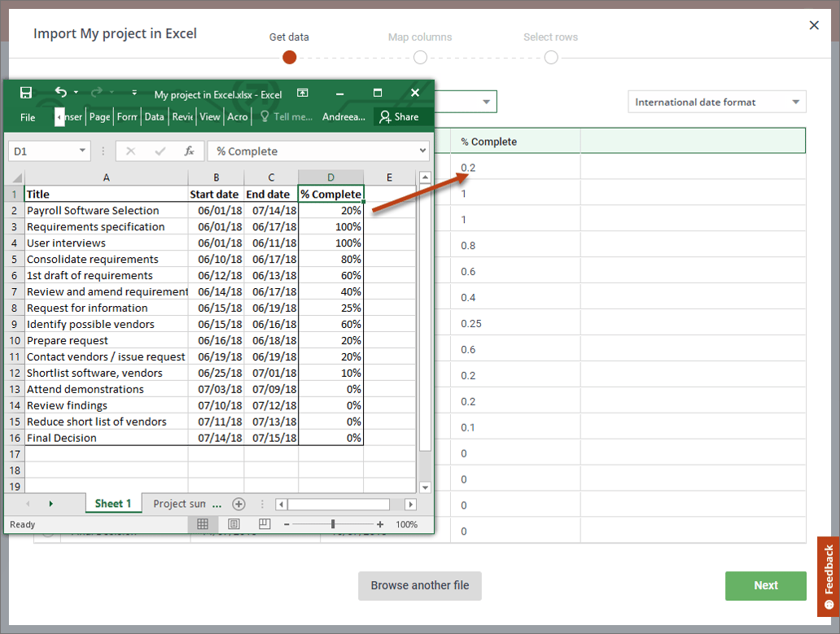Switch to Page Layout view icon
Screen dimensions: 840x634
pyautogui.click(x=234, y=524)
